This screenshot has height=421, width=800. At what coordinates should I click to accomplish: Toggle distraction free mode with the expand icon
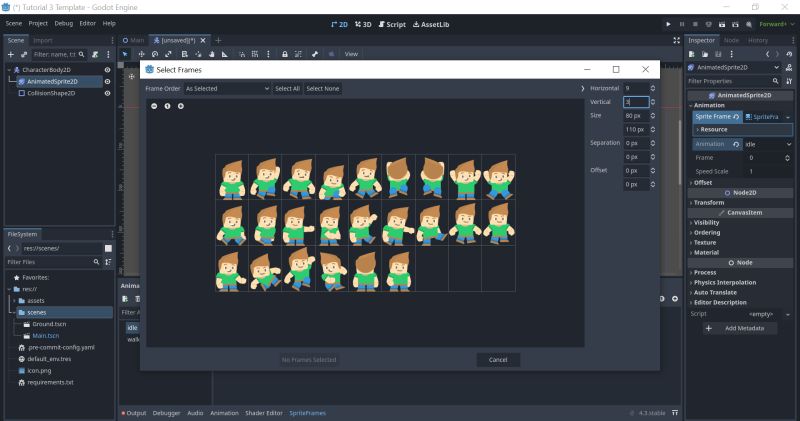pos(677,40)
